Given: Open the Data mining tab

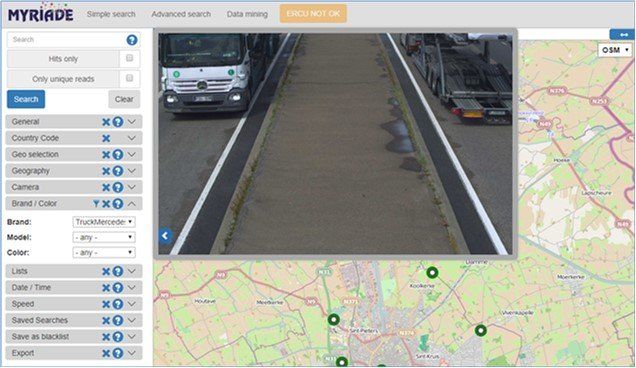Looking at the screenshot, I should coord(247,14).
